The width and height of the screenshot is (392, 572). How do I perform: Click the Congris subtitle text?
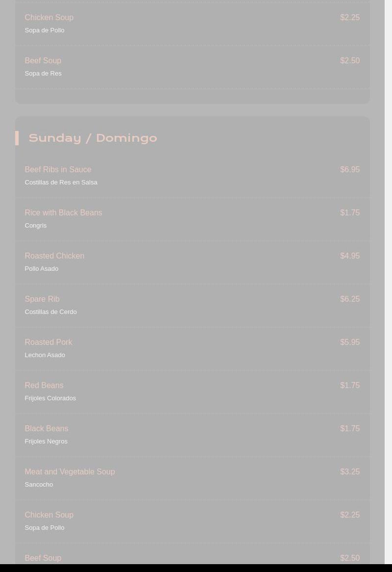[x=35, y=226]
